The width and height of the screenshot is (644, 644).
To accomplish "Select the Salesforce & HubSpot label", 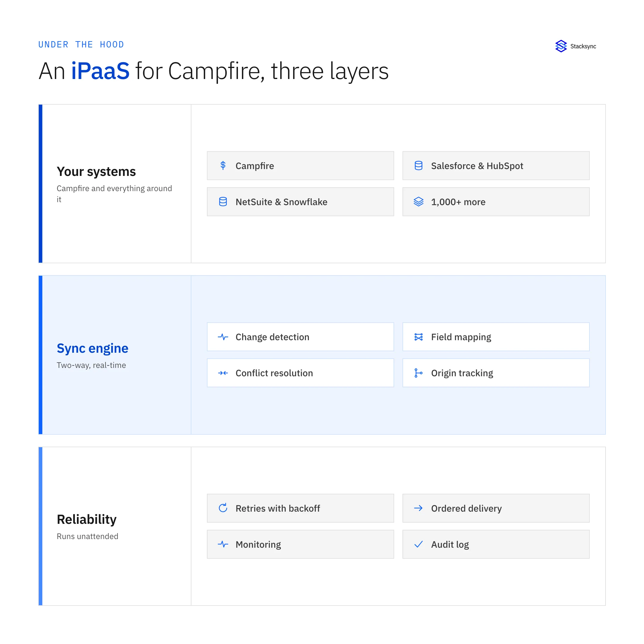I will click(477, 166).
